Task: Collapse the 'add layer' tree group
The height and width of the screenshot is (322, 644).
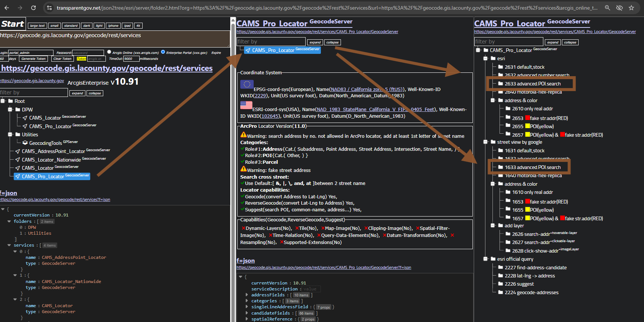Action: tap(493, 225)
